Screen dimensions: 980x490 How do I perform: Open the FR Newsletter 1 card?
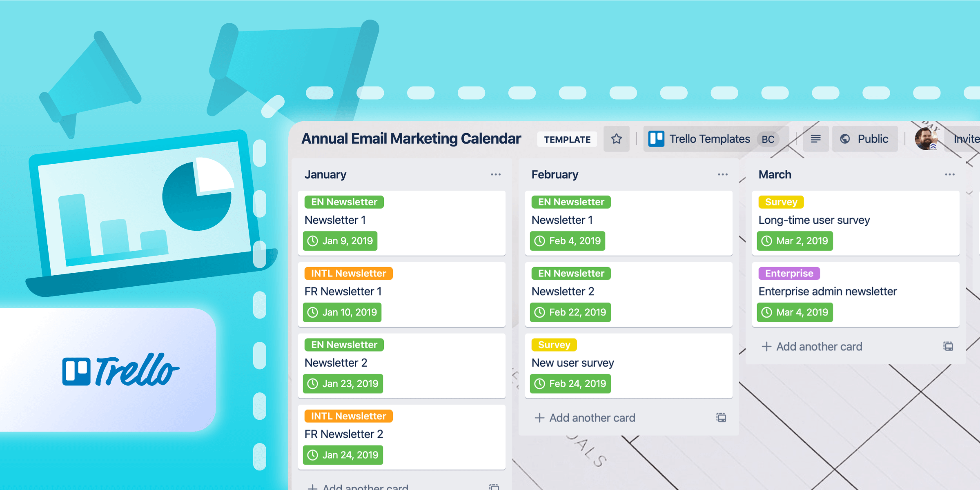coord(402,294)
